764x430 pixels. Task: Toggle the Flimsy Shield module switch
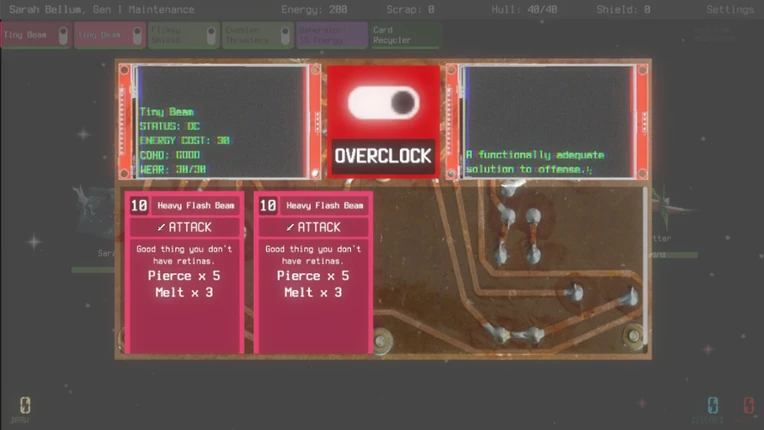pyautogui.click(x=211, y=35)
